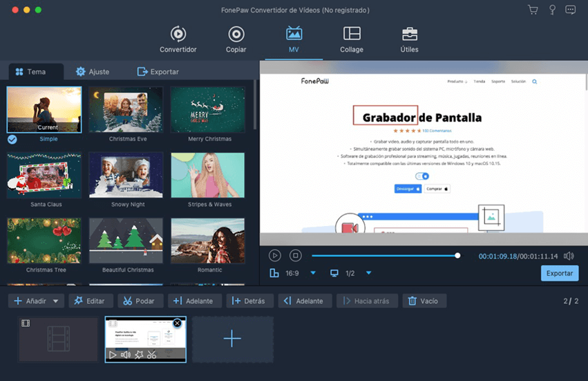Viewport: 588px width, 381px height.
Task: Apply the Christmas Tree theme
Action: pos(44,241)
